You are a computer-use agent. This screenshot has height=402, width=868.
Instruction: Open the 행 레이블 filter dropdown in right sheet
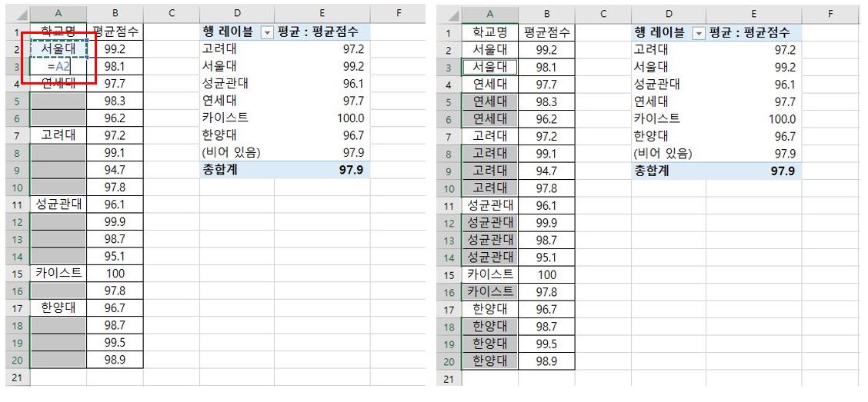point(699,34)
